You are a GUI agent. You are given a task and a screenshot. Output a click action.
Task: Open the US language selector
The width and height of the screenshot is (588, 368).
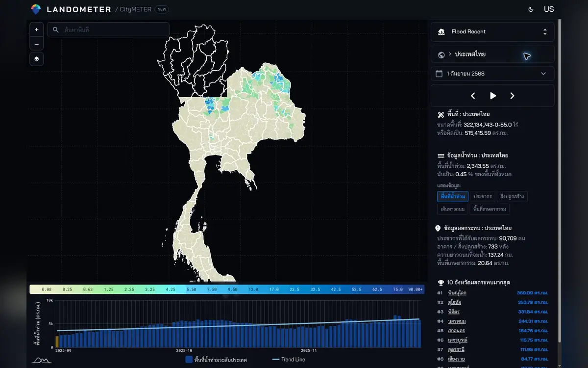pos(549,9)
